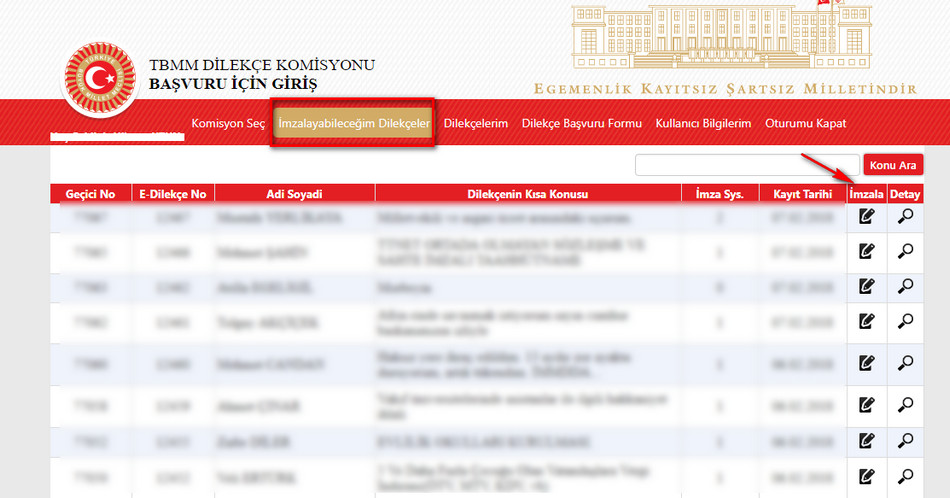View details of sixth-row Ahmet ÇINAR petition
The width and height of the screenshot is (950, 498).
click(x=905, y=404)
